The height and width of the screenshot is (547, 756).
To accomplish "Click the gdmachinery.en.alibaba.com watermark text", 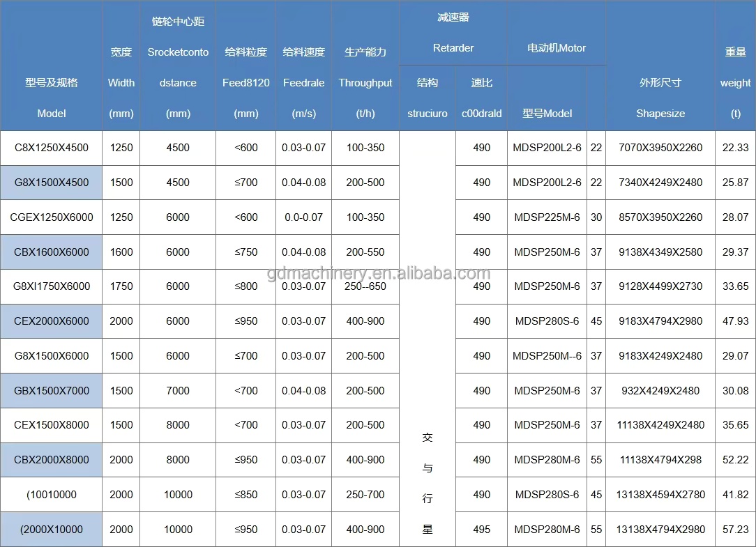I will pyautogui.click(x=379, y=272).
